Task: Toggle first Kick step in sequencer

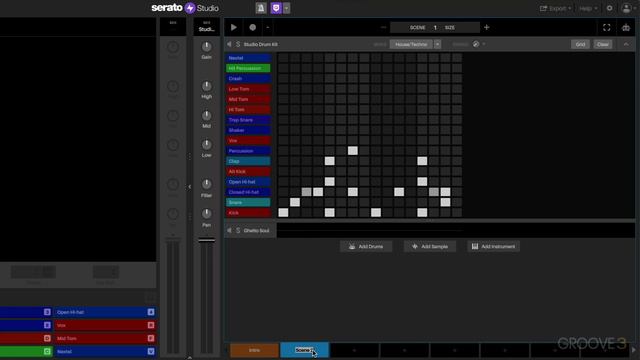Action: 283,212
